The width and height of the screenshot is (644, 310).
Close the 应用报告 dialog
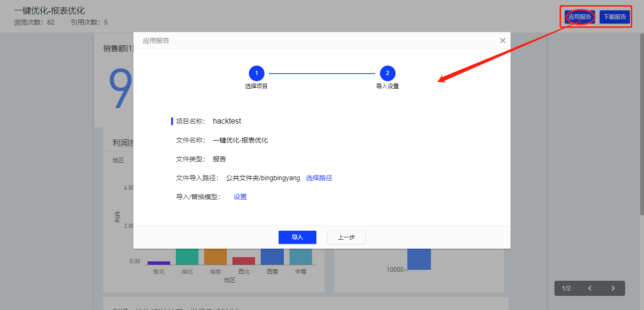[x=503, y=41]
